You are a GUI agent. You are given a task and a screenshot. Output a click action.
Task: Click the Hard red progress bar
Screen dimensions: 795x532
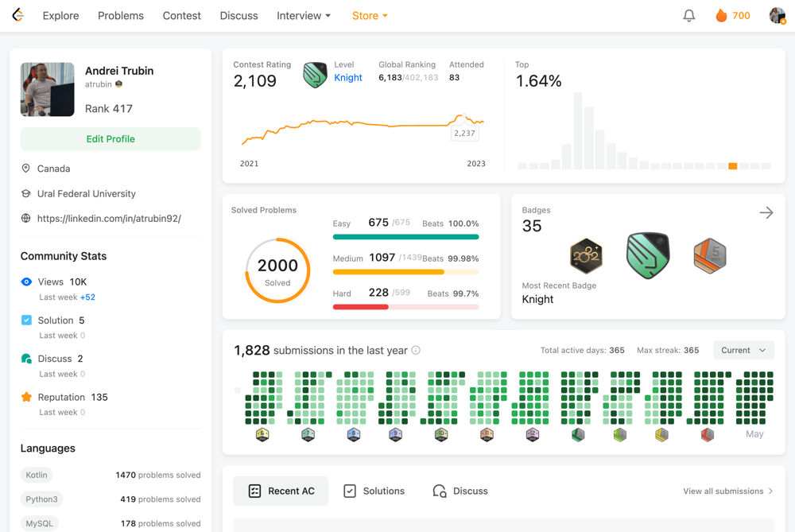pyautogui.click(x=405, y=307)
